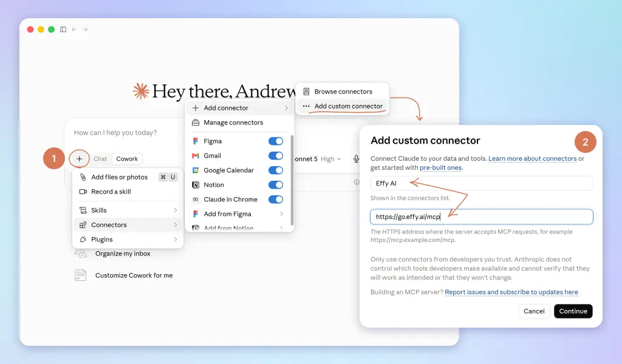The image size is (622, 364).
Task: Click the Browse connectors book icon
Action: click(306, 92)
